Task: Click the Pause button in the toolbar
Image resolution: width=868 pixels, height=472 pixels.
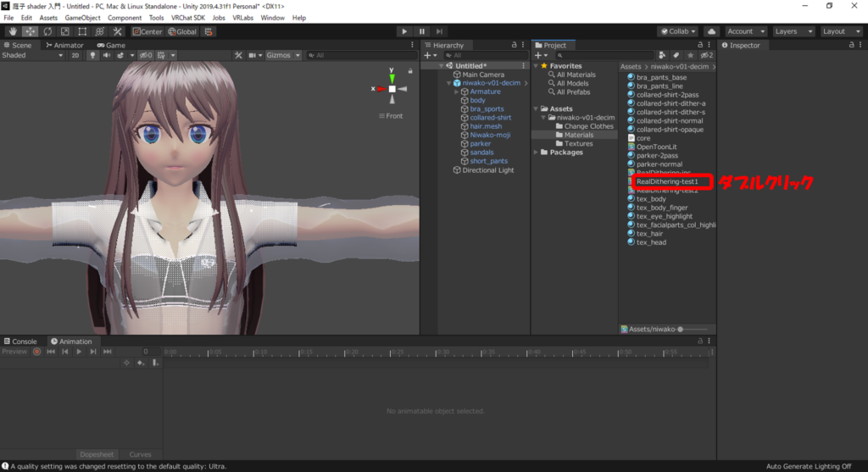Action: coord(422,31)
